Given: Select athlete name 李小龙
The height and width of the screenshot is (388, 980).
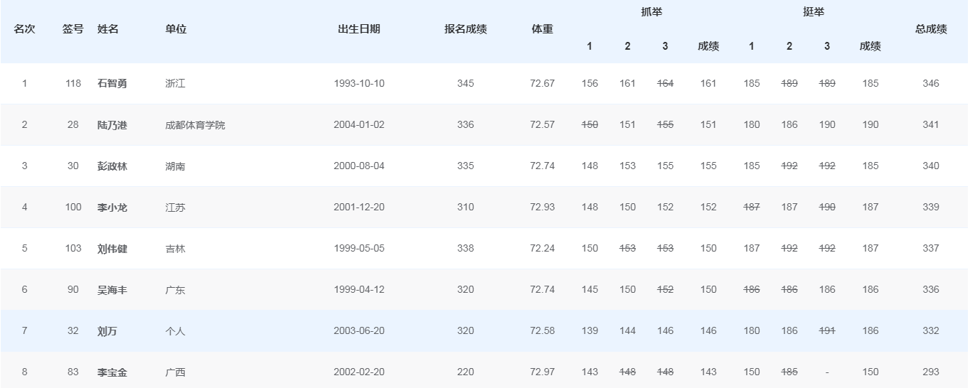Looking at the screenshot, I should tap(112, 207).
